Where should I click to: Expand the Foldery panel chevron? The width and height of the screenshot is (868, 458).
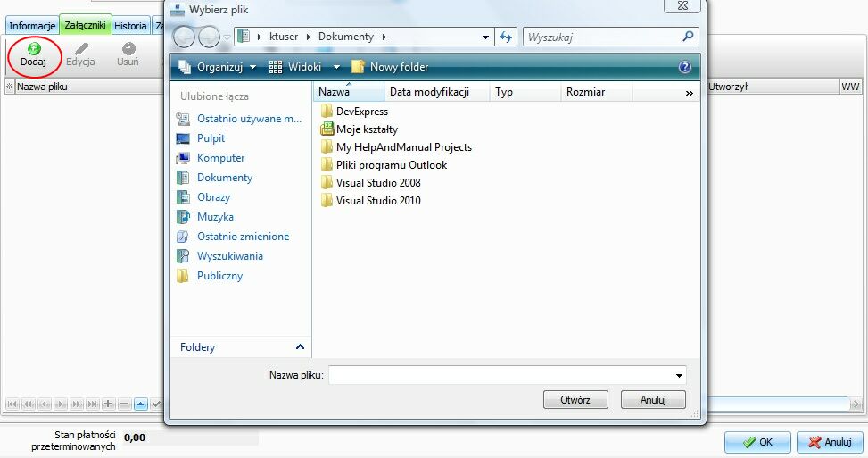pos(300,347)
